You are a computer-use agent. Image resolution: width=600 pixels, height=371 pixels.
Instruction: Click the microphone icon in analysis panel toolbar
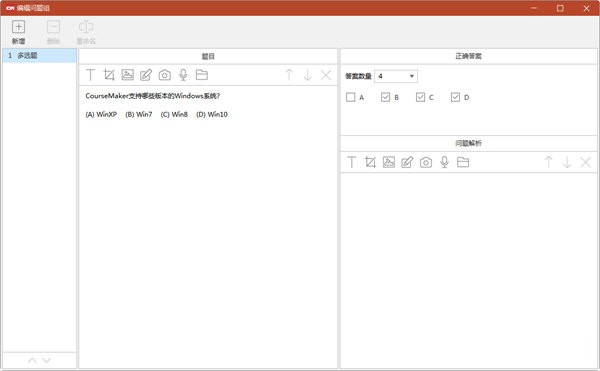[x=444, y=162]
